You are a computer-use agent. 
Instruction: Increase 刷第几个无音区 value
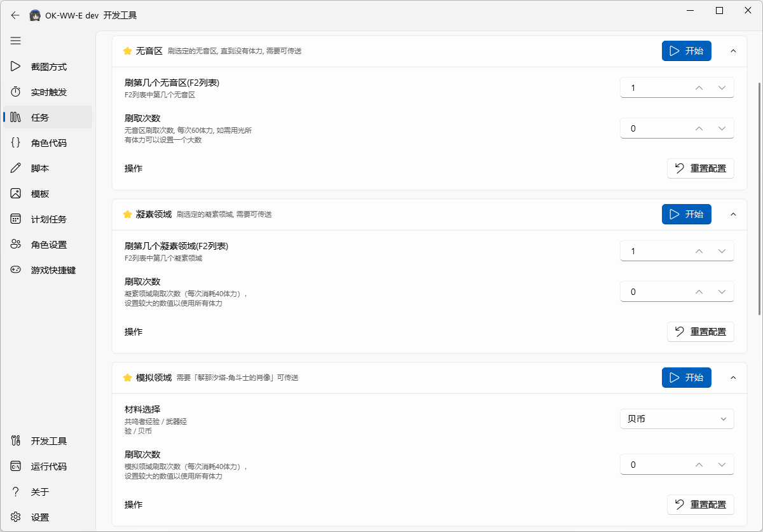tap(699, 88)
